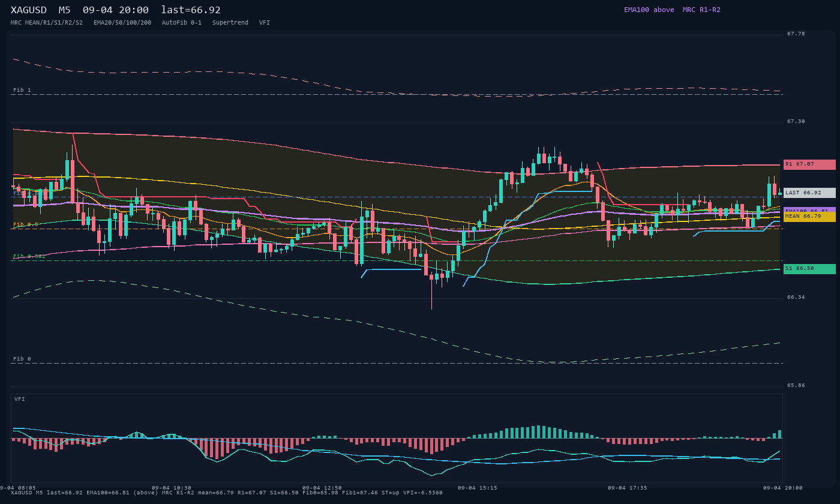Select the 09-04 15:15 time axis label
The width and height of the screenshot is (840, 504).
coord(478,488)
